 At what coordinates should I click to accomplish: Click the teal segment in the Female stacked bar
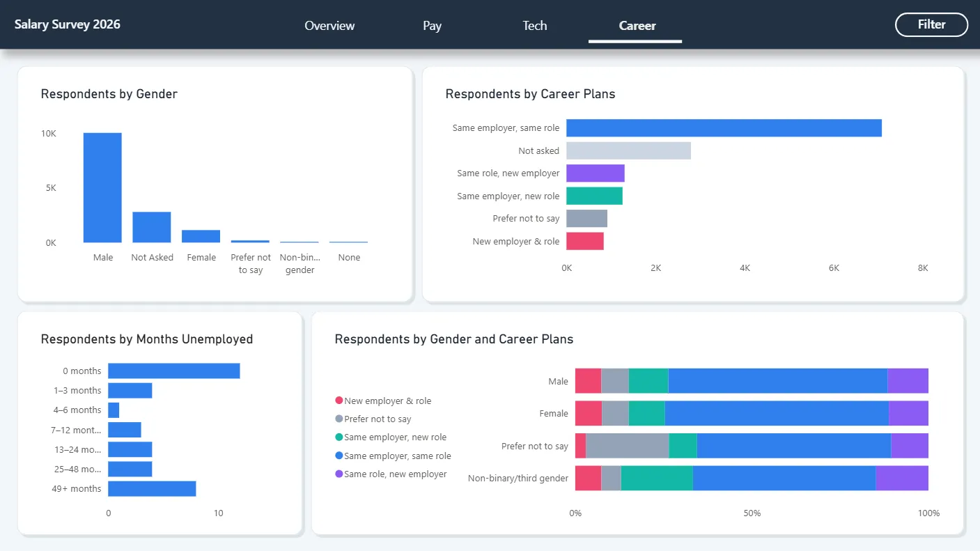(647, 413)
